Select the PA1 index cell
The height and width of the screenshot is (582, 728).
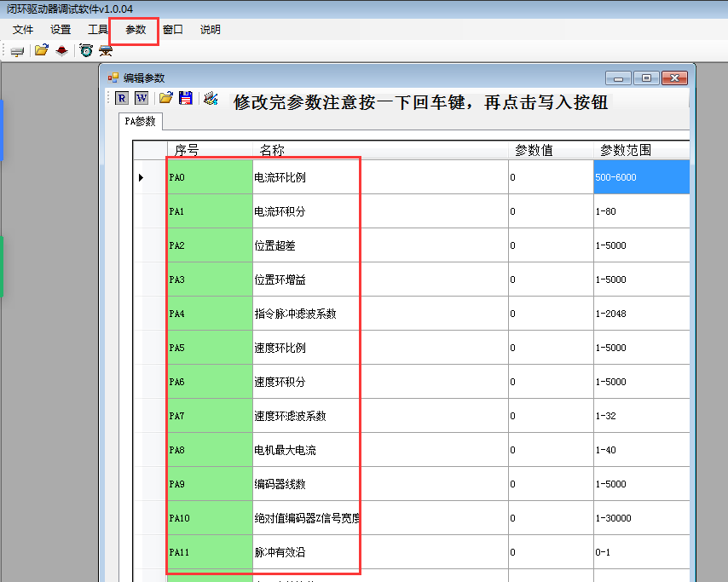[210, 211]
